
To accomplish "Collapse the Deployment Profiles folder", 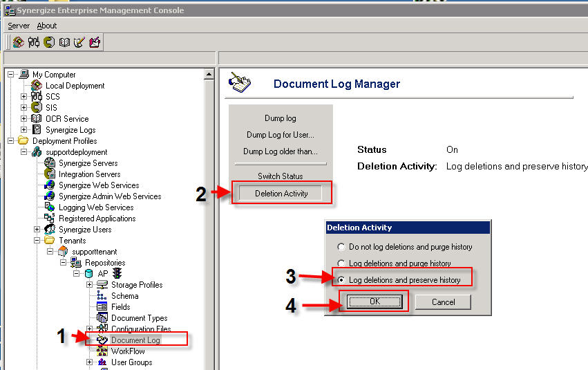I will pyautogui.click(x=11, y=140).
